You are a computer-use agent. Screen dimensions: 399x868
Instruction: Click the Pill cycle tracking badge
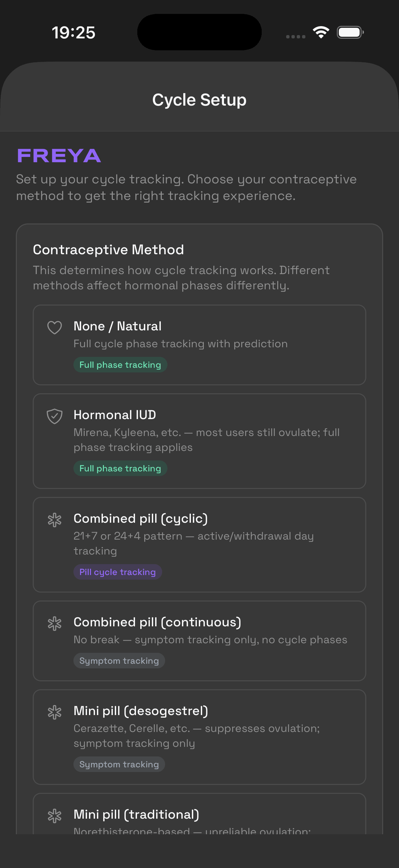(x=117, y=572)
